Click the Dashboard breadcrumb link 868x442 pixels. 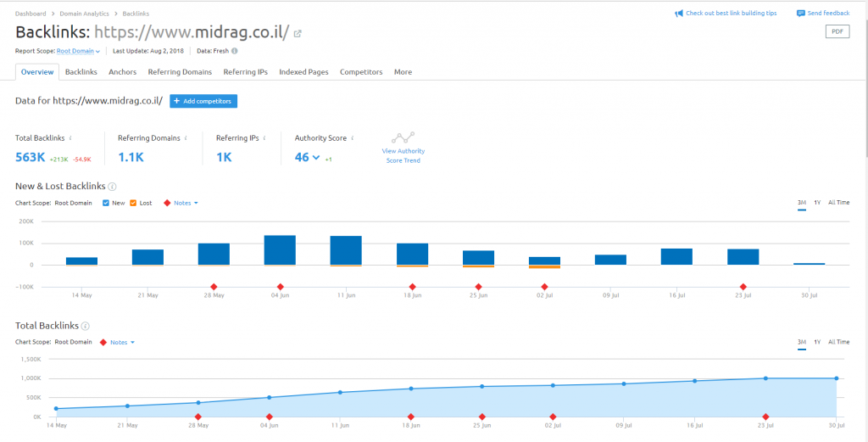point(31,14)
